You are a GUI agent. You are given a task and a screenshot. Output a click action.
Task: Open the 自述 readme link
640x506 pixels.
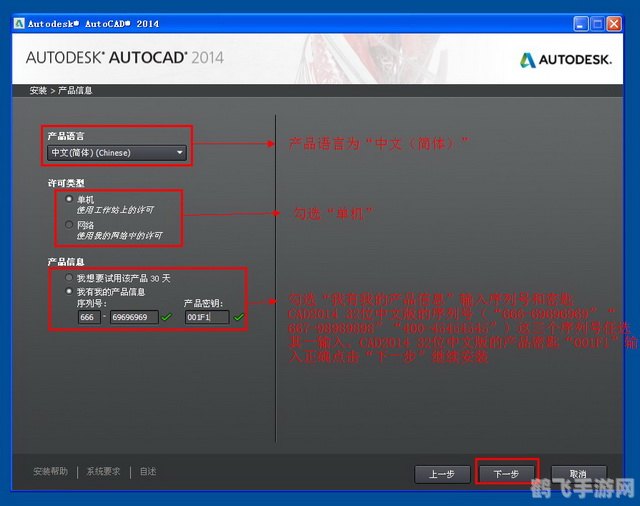(x=148, y=472)
